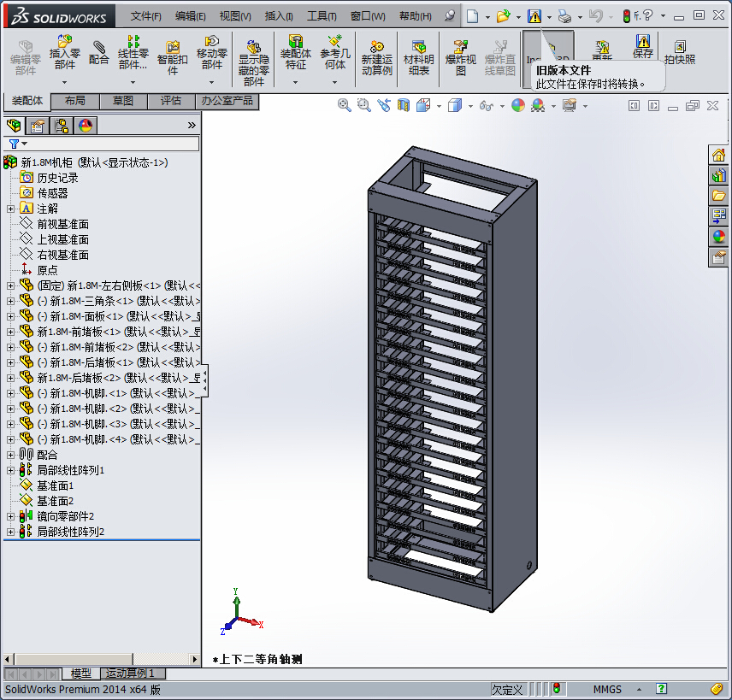The width and height of the screenshot is (732, 700).
Task: Open the Design Library task pane icon
Action: click(718, 175)
